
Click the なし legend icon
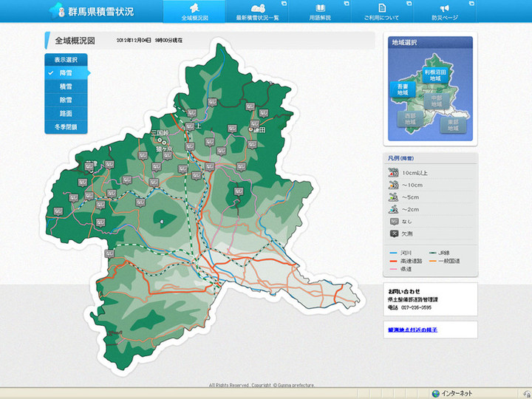[394, 222]
